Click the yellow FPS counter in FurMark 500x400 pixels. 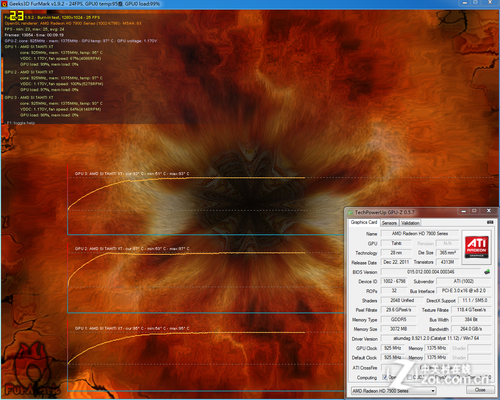tap(16, 15)
